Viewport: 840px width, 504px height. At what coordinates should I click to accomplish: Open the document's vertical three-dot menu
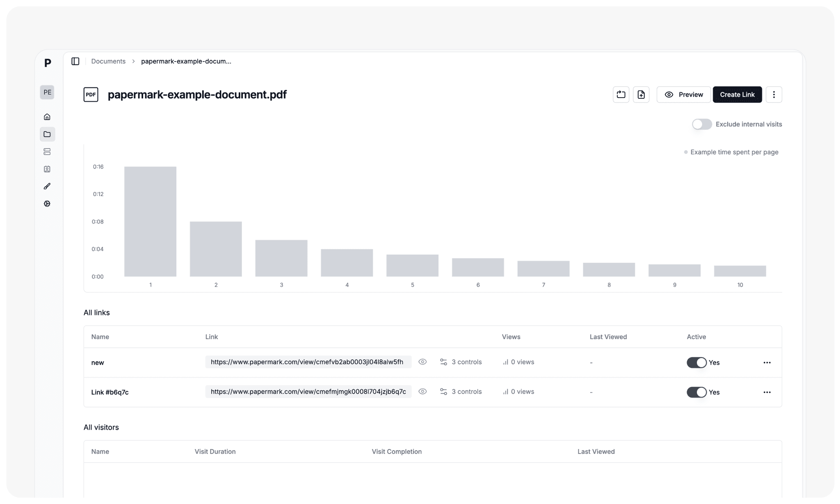774,95
